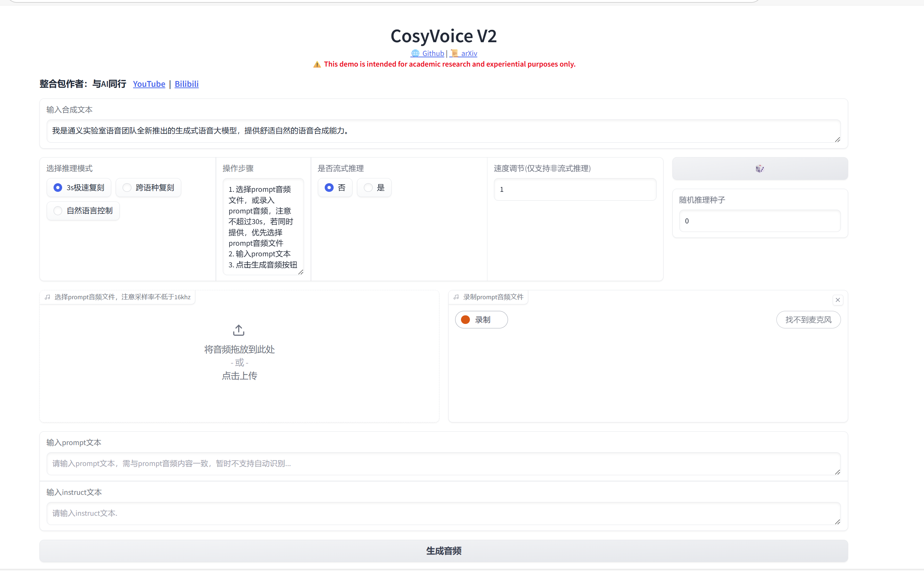This screenshot has height=571, width=924.
Task: Click into the synthesis text input box
Action: coord(443,131)
